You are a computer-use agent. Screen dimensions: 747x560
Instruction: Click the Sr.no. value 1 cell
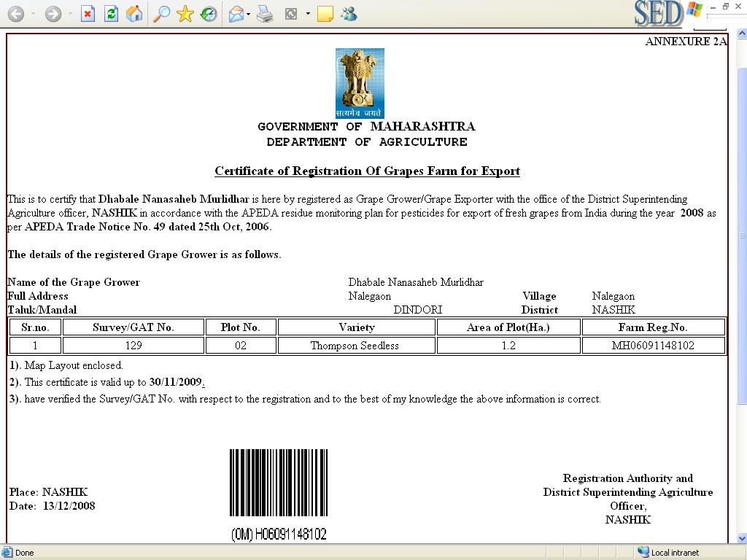pos(35,346)
